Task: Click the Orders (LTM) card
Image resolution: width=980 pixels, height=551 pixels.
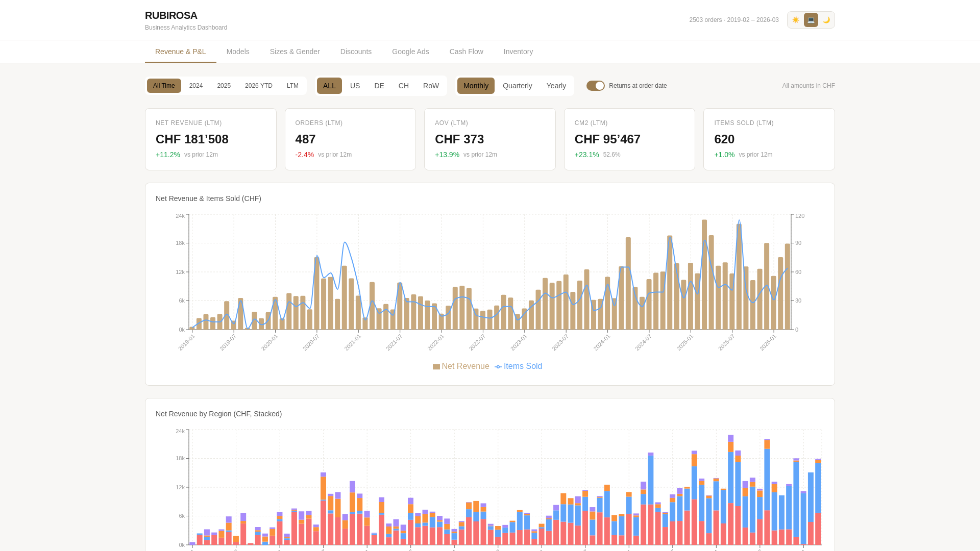Action: click(350, 139)
